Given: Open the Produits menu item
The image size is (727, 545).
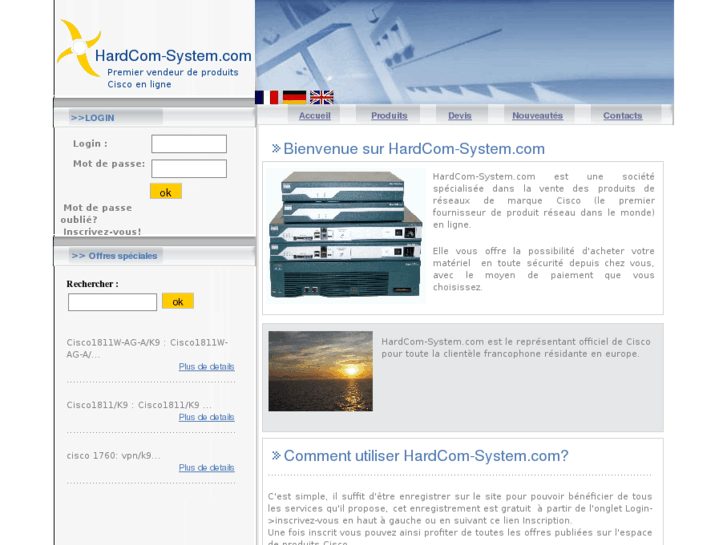Looking at the screenshot, I should coord(389,115).
